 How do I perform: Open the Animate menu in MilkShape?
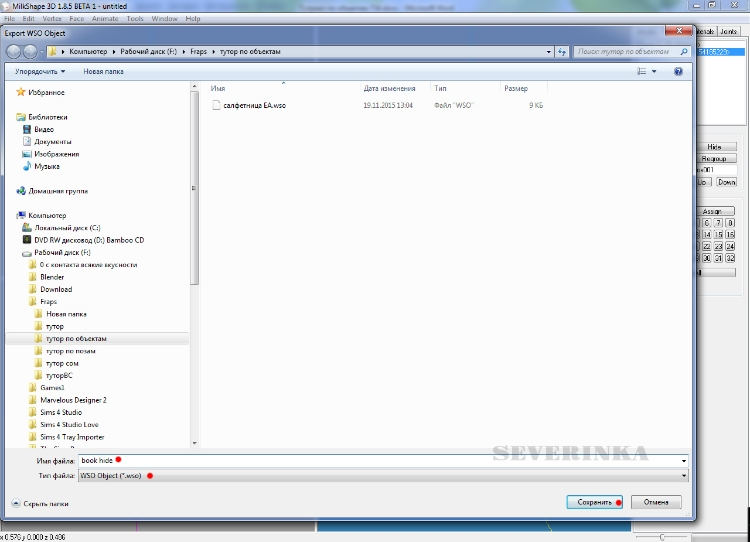(105, 18)
